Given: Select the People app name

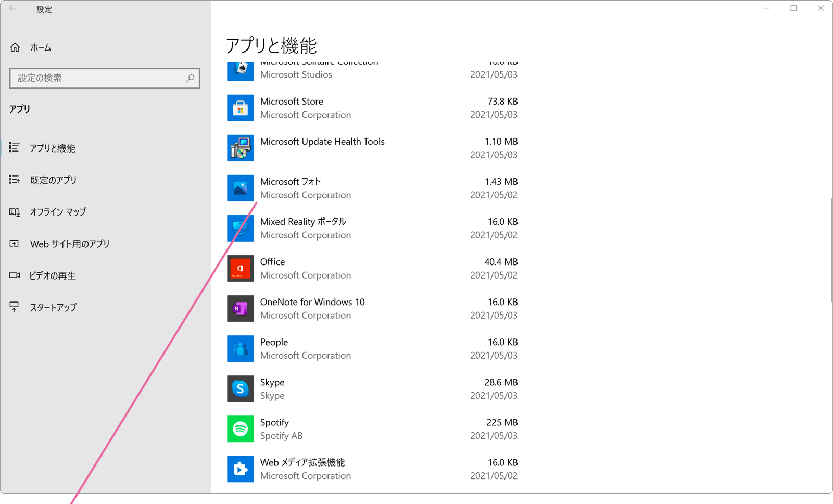Looking at the screenshot, I should pyautogui.click(x=274, y=342).
